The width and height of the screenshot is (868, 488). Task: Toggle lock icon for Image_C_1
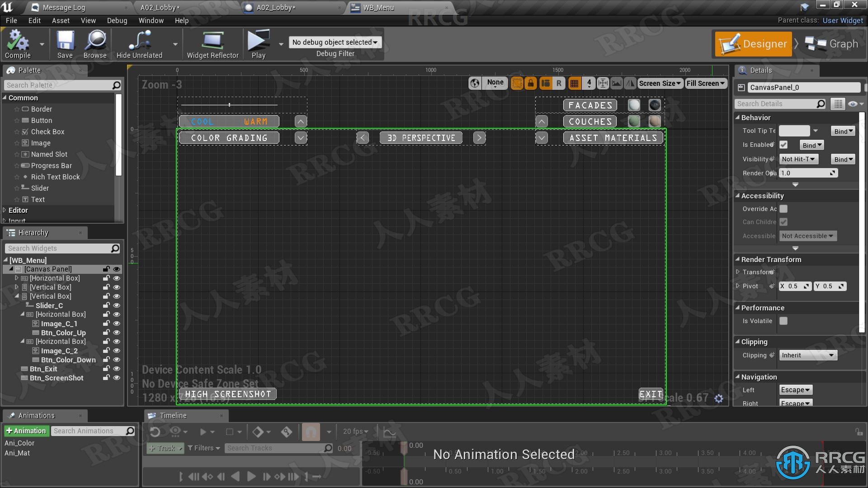tap(106, 324)
